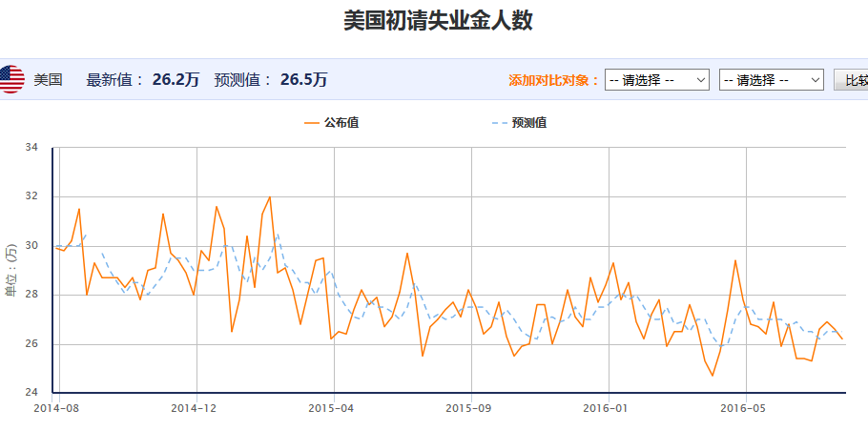868x431 pixels.
Task: Toggle the 预测值 legend series
Action: coord(519,123)
